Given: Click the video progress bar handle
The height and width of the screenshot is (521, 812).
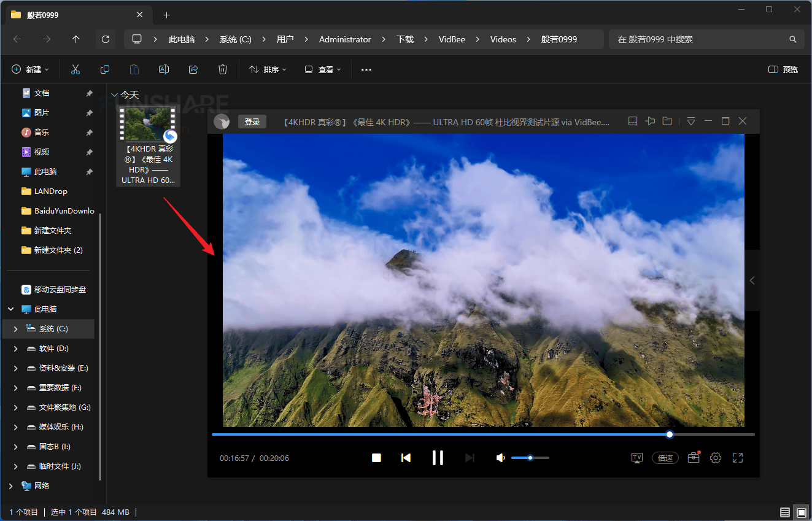Looking at the screenshot, I should point(670,434).
